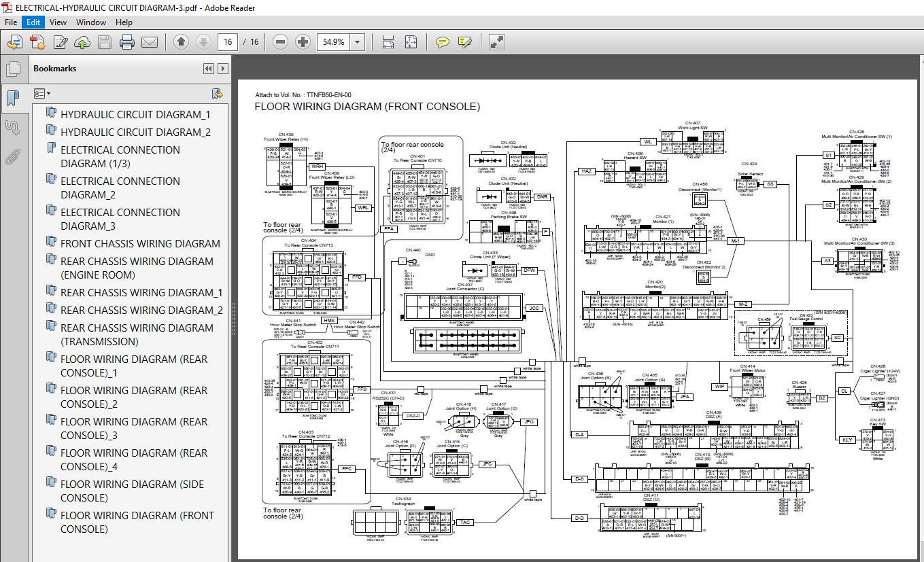Zoom in using the plus icon

303,42
